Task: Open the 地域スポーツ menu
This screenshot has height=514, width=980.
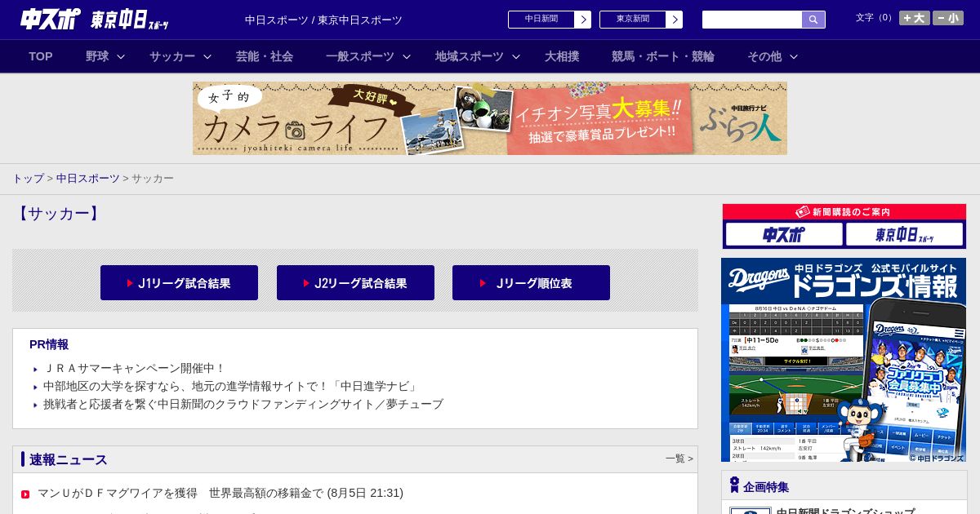Action: pos(470,56)
